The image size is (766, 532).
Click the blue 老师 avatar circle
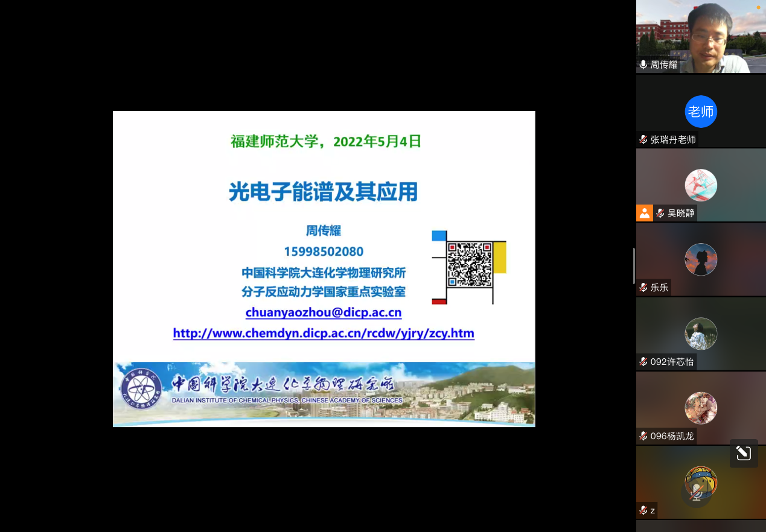[701, 112]
